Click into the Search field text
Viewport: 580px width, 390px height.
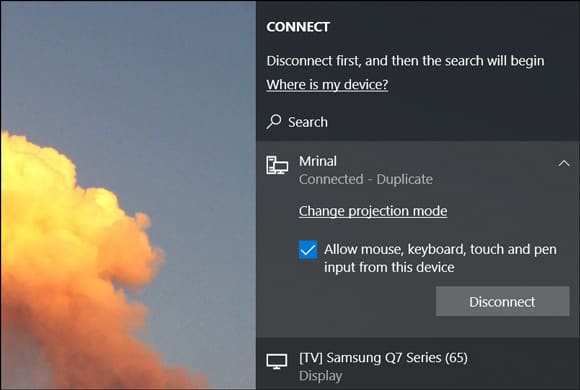pos(308,122)
